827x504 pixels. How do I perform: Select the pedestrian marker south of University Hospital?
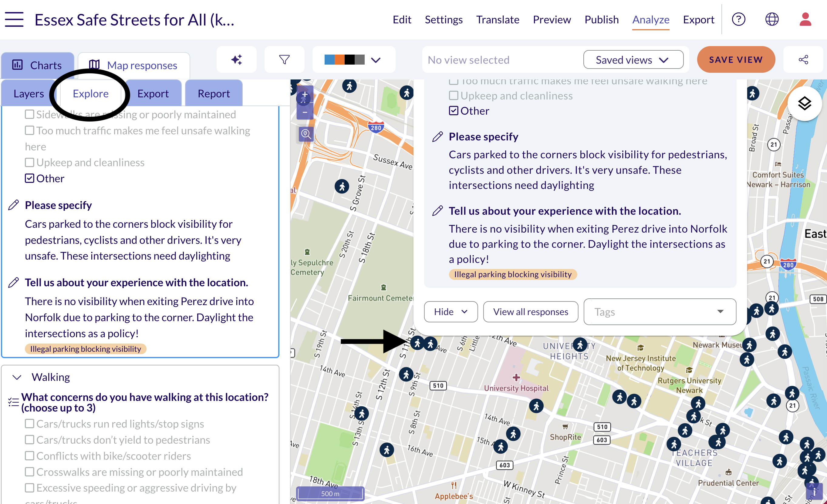[536, 406]
